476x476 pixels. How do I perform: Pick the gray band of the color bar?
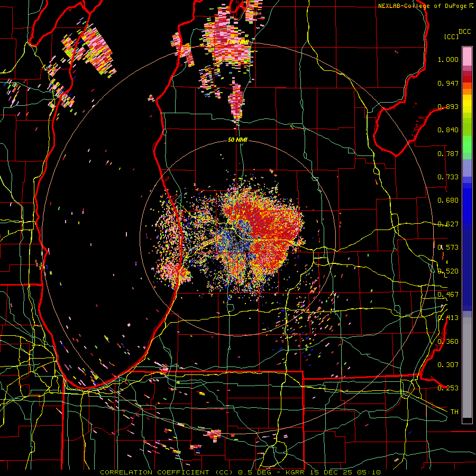pos(467,368)
